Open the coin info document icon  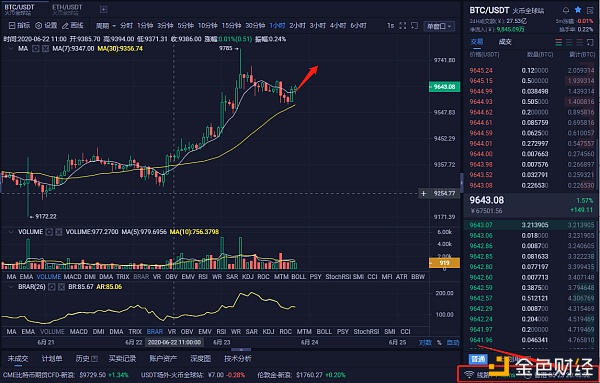click(590, 10)
